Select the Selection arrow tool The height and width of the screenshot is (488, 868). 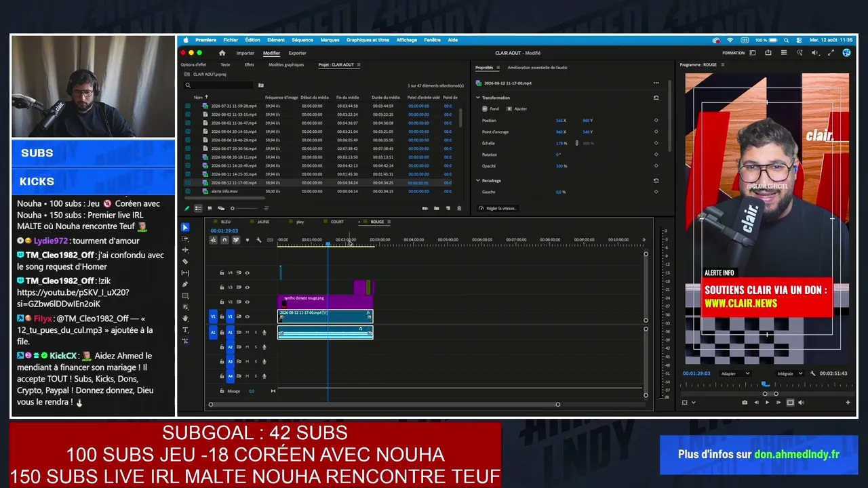click(186, 227)
